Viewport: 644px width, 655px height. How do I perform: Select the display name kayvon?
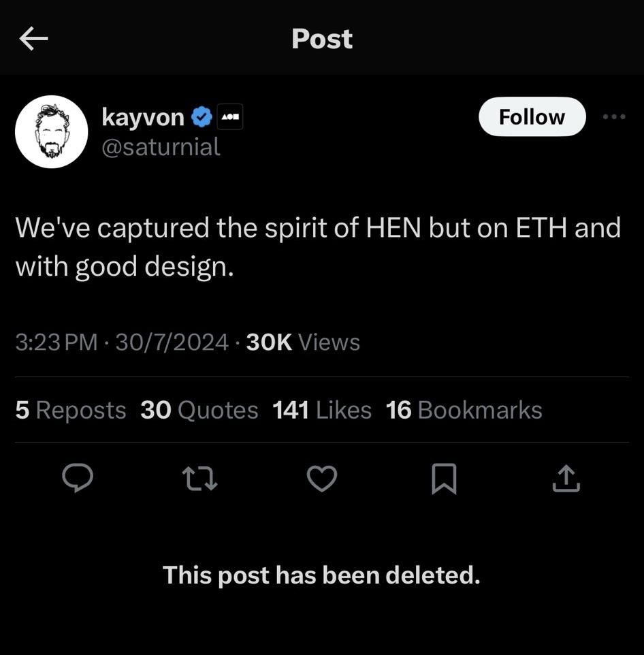[144, 116]
